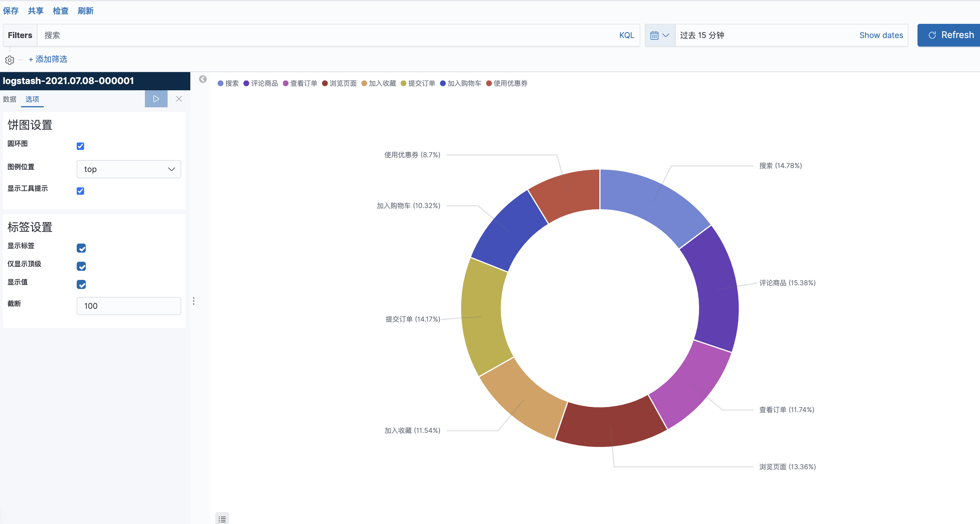Screen dimensions: 980x524
Task: Uncheck the 圆环图 donut checkbox
Action: tap(80, 146)
